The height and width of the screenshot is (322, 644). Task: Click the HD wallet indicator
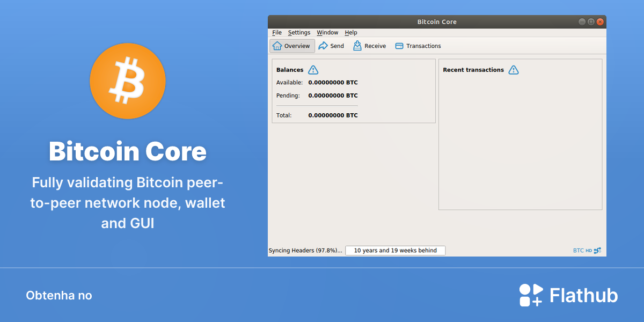point(589,251)
